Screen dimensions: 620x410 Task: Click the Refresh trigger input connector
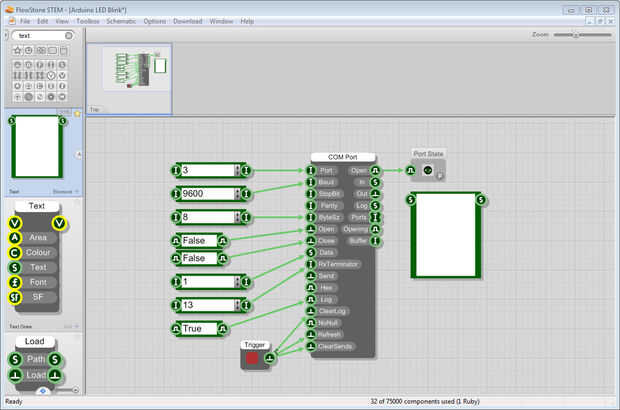pyautogui.click(x=311, y=334)
